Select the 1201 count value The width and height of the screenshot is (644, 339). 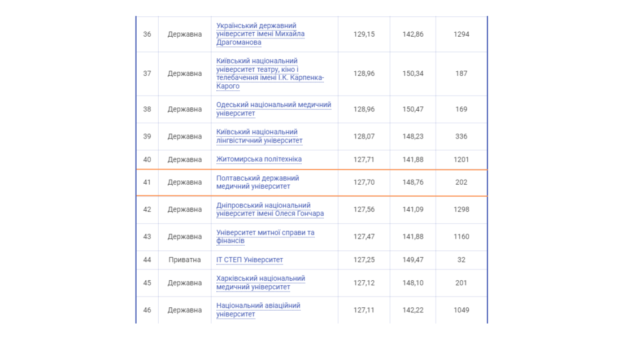point(461,159)
